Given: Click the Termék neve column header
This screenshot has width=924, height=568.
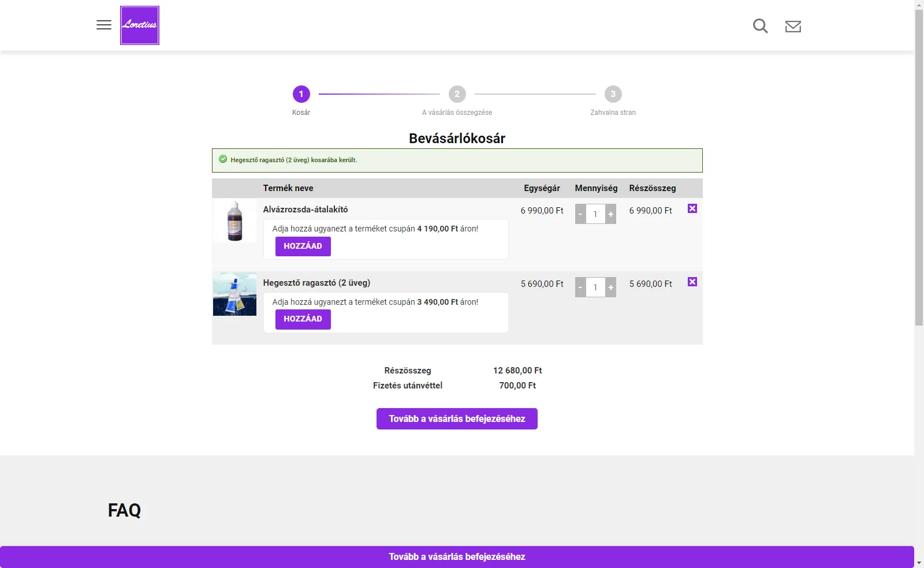Looking at the screenshot, I should 288,188.
